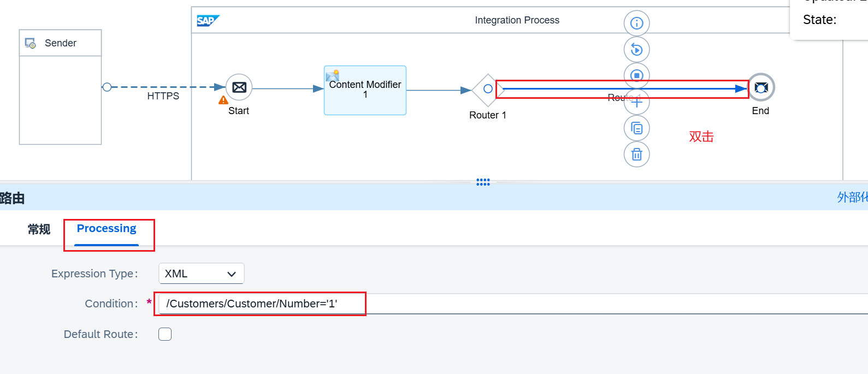This screenshot has width=868, height=374.
Task: Select the Start message event
Action: (x=239, y=87)
